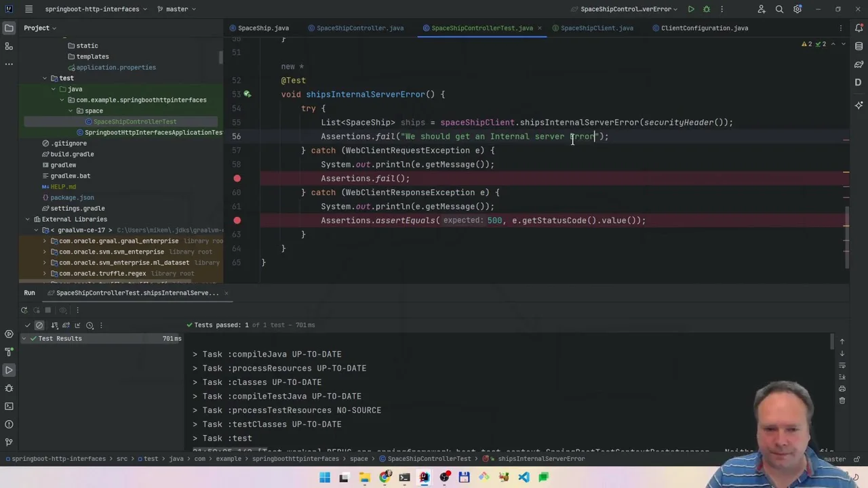This screenshot has height=488, width=868.
Task: Select the Test Results node in the Run panel
Action: click(x=60, y=338)
